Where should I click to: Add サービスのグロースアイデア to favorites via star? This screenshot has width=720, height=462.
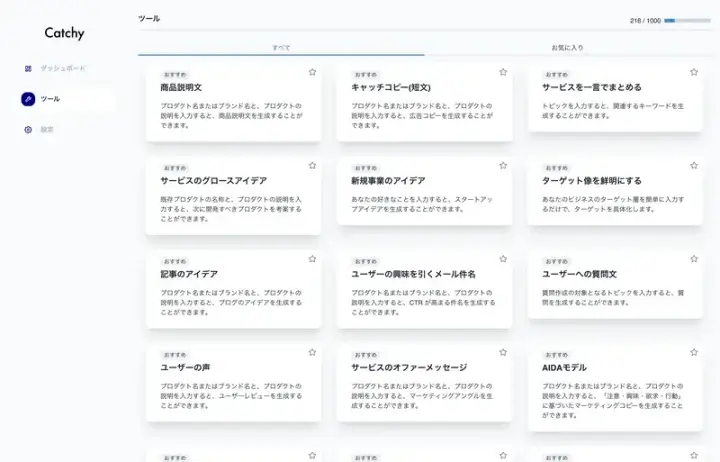click(312, 165)
